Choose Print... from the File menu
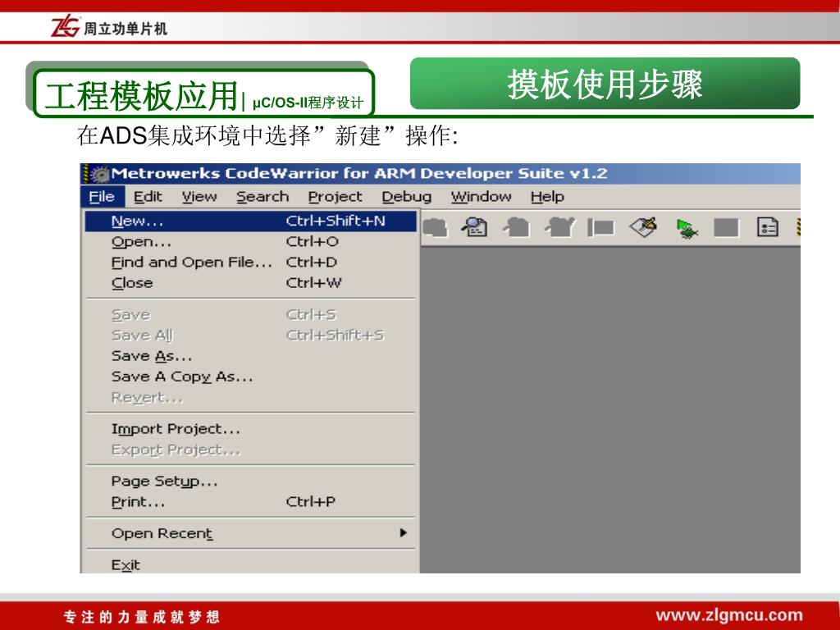The height and width of the screenshot is (630, 840). [x=251, y=502]
